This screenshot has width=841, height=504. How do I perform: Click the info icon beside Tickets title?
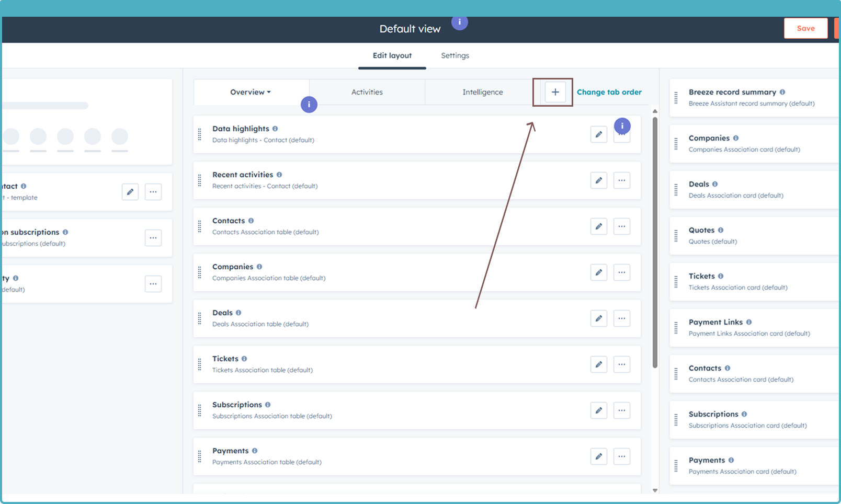[244, 359]
